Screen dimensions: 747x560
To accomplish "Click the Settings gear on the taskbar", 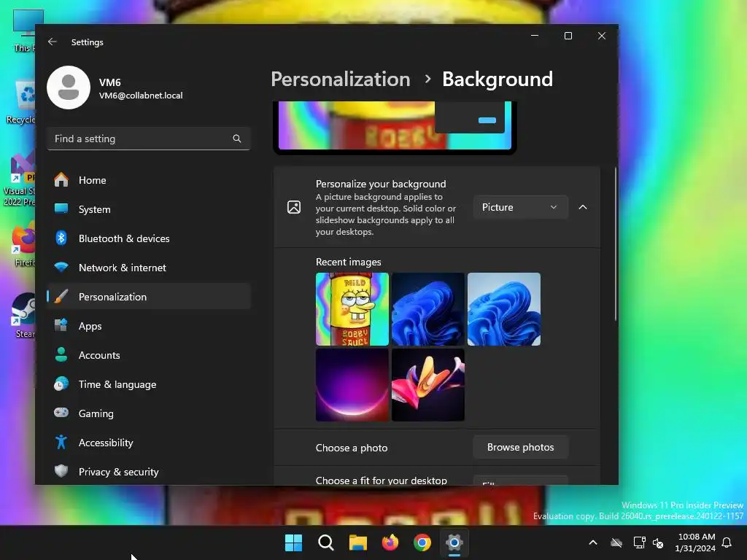I will 454,542.
